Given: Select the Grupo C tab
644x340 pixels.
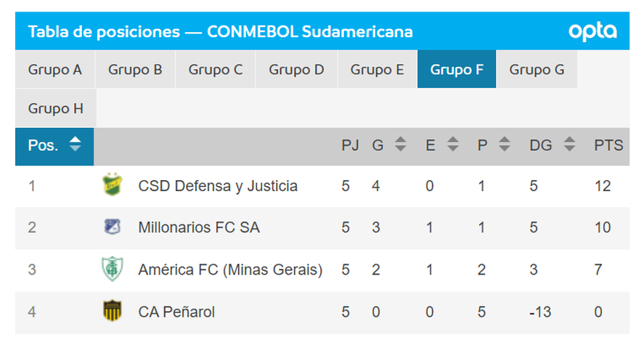Looking at the screenshot, I should (216, 70).
